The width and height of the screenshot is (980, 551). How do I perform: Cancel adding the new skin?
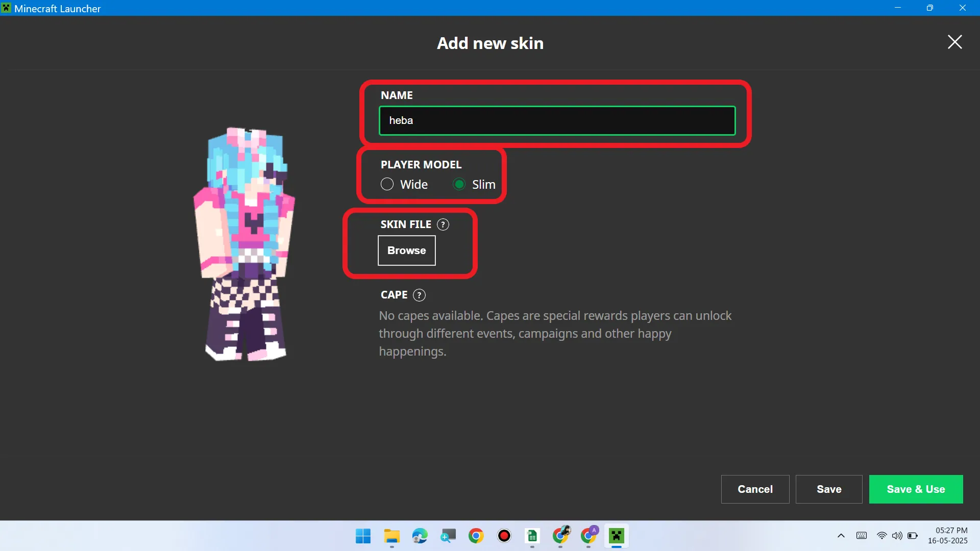pyautogui.click(x=755, y=489)
